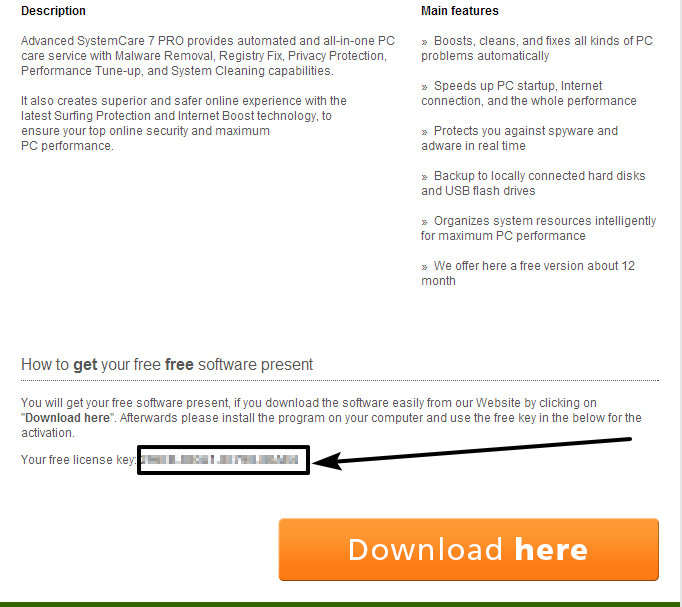The height and width of the screenshot is (607, 682).
Task: Click the bold "Download here" text in instructions
Action: [67, 418]
